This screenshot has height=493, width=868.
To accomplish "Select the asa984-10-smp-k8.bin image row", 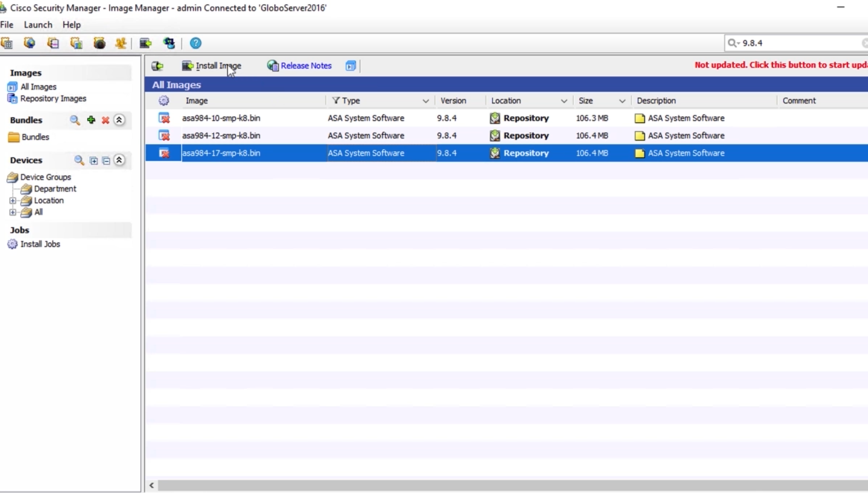I will tap(506, 118).
